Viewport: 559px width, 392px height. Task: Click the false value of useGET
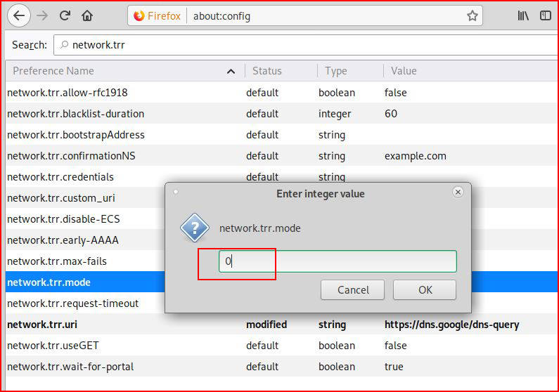coord(395,346)
